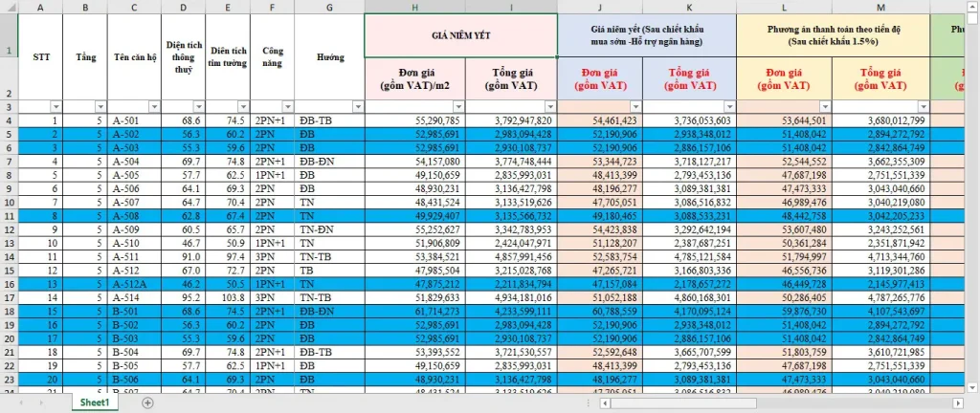This screenshot has width=980, height=413.
Task: Click cell value 54,461,423
Action: point(600,120)
